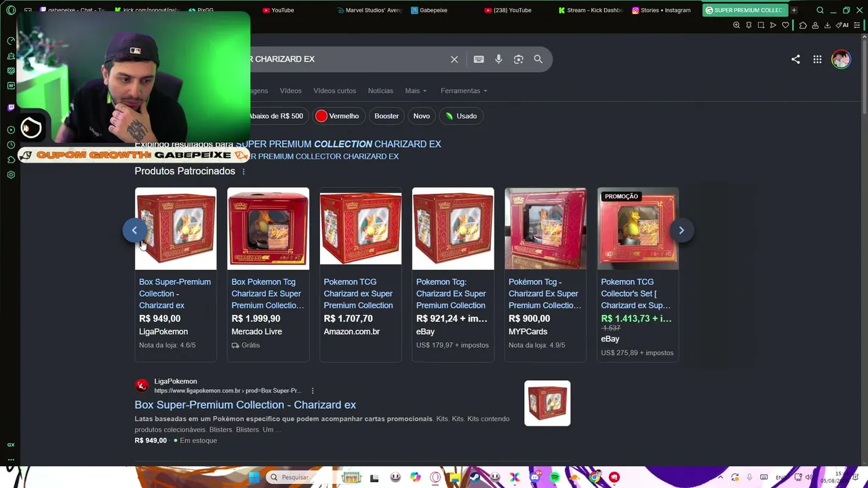Toggle the Booster filter chip
The height and width of the screenshot is (488, 868).
click(387, 116)
